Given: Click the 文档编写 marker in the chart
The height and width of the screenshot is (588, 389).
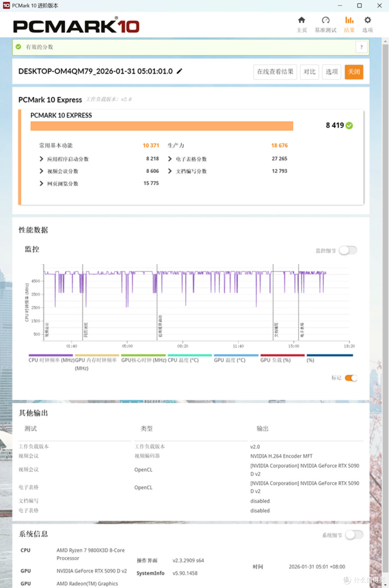Looking at the screenshot, I should (276, 330).
